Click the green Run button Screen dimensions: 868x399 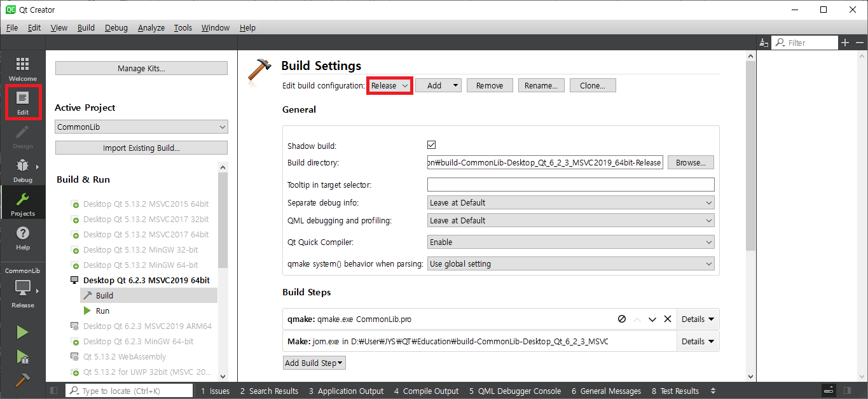coord(22,332)
